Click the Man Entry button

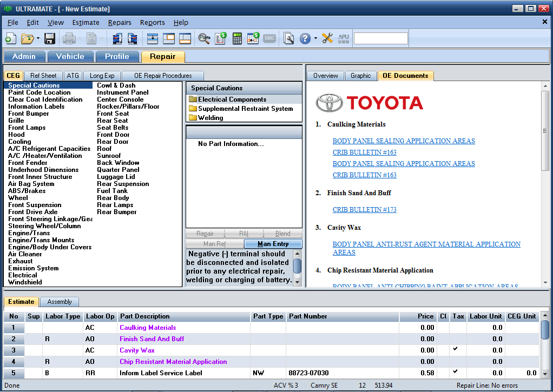pyautogui.click(x=273, y=244)
